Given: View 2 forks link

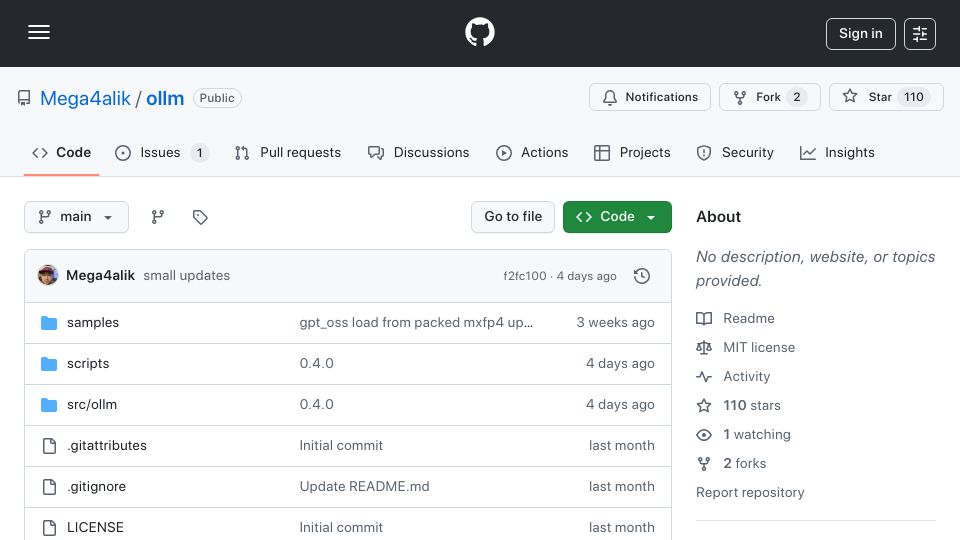Looking at the screenshot, I should pos(744,463).
